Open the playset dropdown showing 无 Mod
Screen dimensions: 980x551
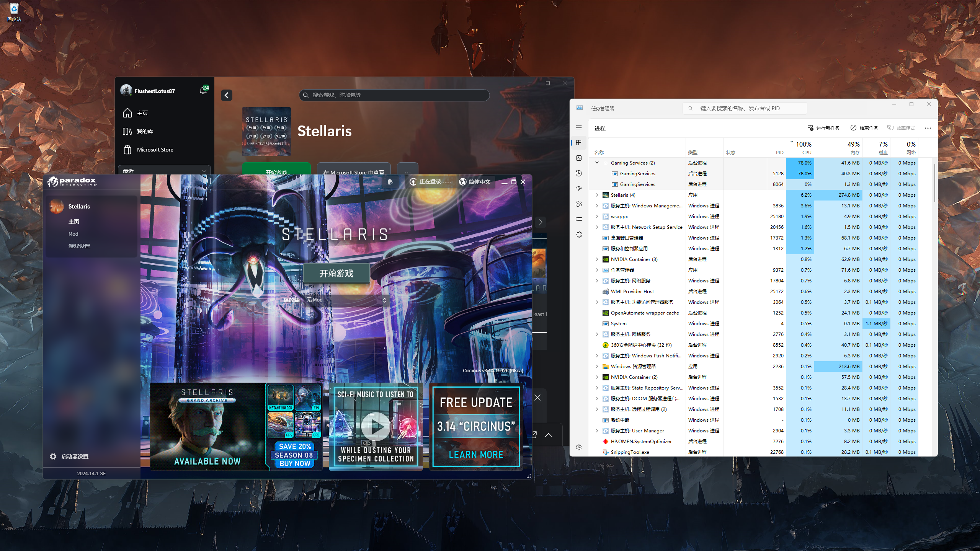(x=347, y=300)
